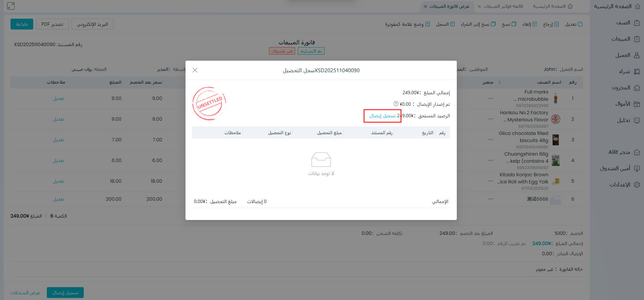The height and width of the screenshot is (300, 644).
Task: Click نسخ إلى الشراء toolbar action
Action: [478, 24]
